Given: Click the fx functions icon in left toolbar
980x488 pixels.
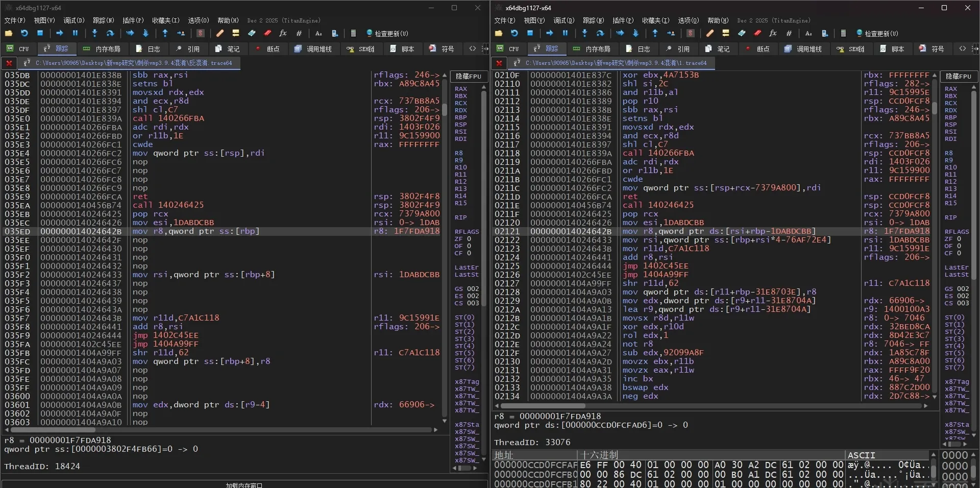Looking at the screenshot, I should click(x=283, y=33).
